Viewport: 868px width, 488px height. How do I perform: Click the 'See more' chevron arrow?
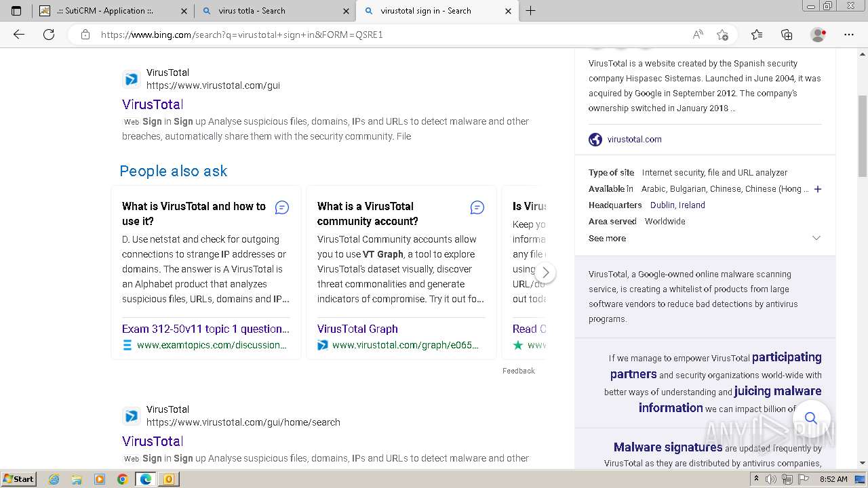[816, 238]
